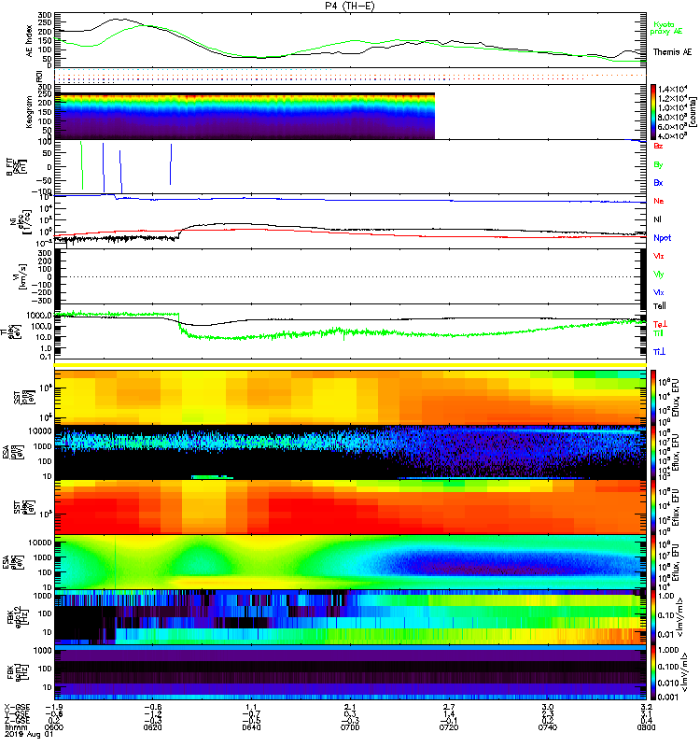Click the Keogram spectrogram image
700x747 pixels.
pos(245,116)
